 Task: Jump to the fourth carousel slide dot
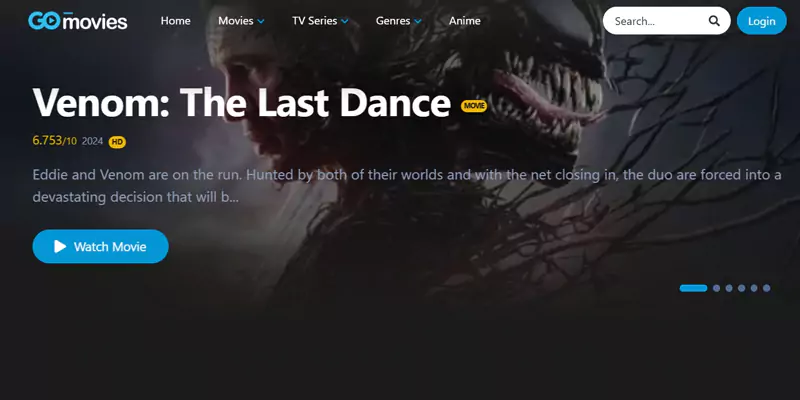click(x=741, y=288)
